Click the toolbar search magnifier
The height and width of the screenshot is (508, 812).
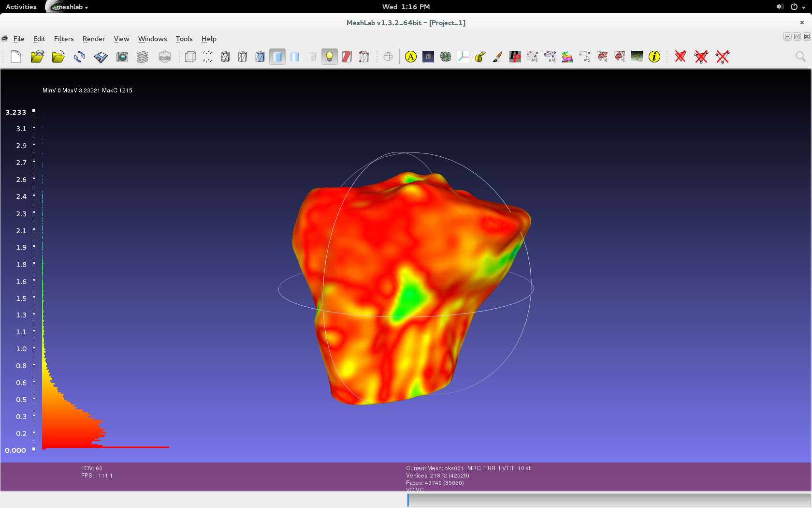800,57
